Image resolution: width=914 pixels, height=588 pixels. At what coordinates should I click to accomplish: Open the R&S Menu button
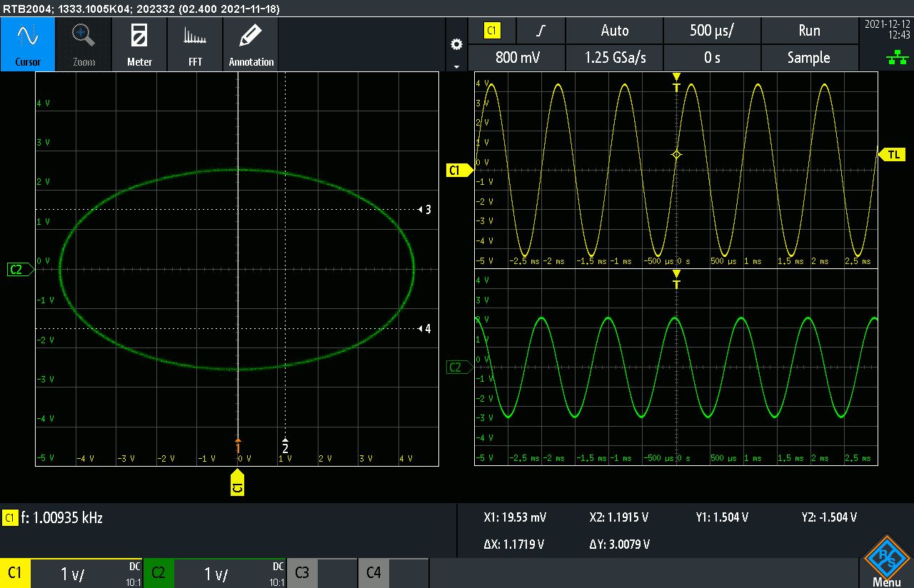click(887, 561)
